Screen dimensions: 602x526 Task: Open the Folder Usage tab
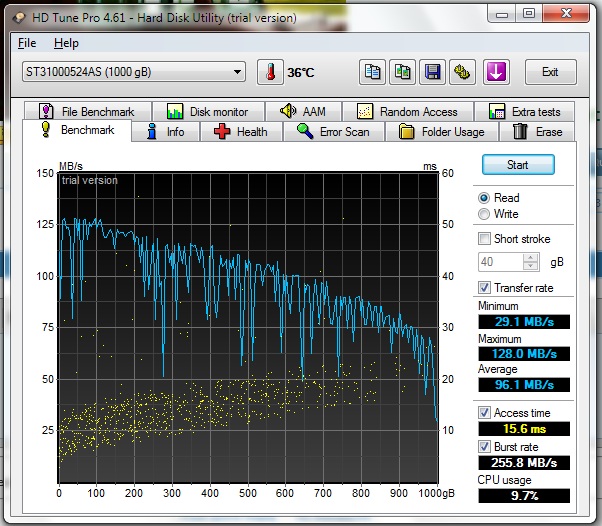click(442, 132)
